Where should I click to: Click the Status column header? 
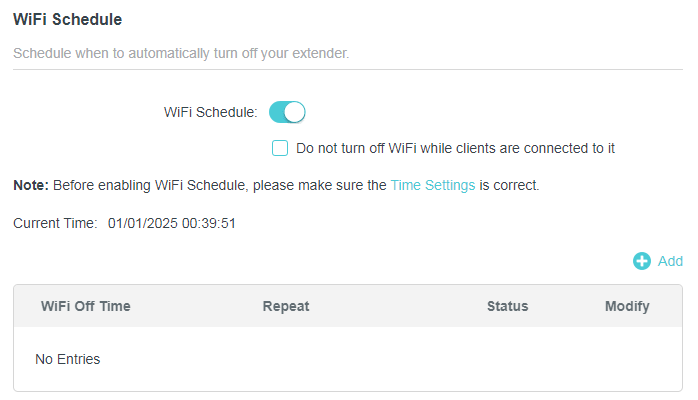pos(507,306)
